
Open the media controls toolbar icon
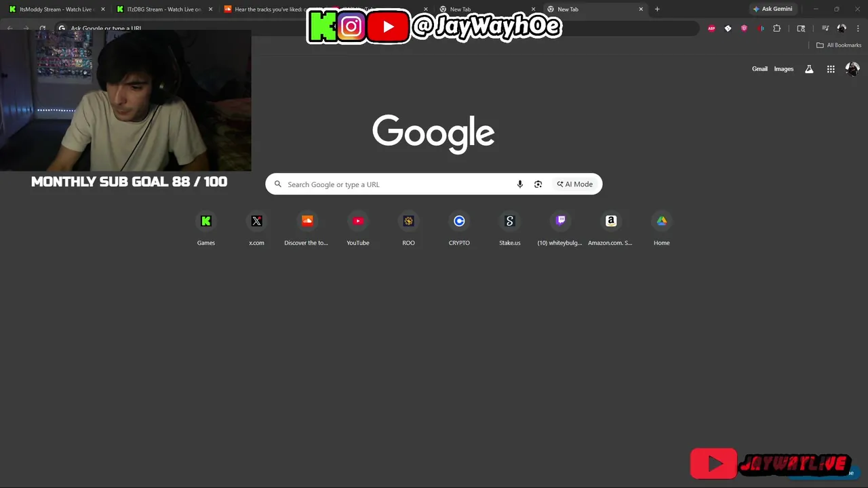click(x=825, y=28)
